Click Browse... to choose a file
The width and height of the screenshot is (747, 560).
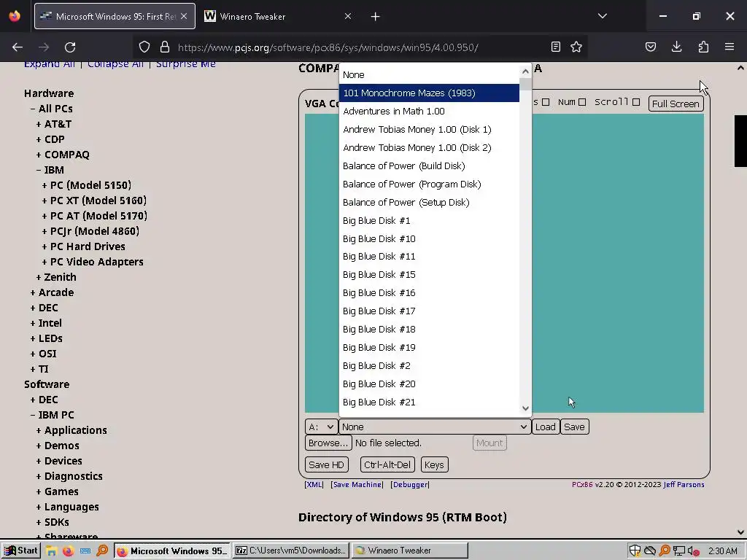328,443
